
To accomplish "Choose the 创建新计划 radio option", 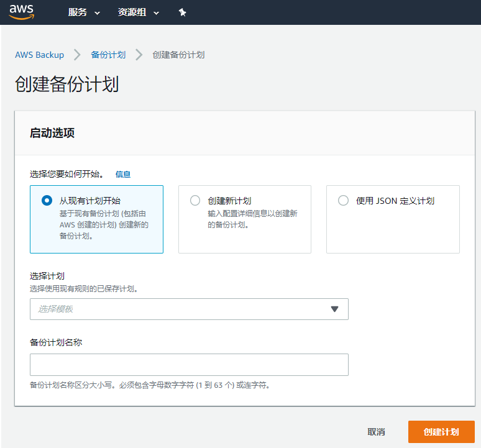I will click(195, 201).
